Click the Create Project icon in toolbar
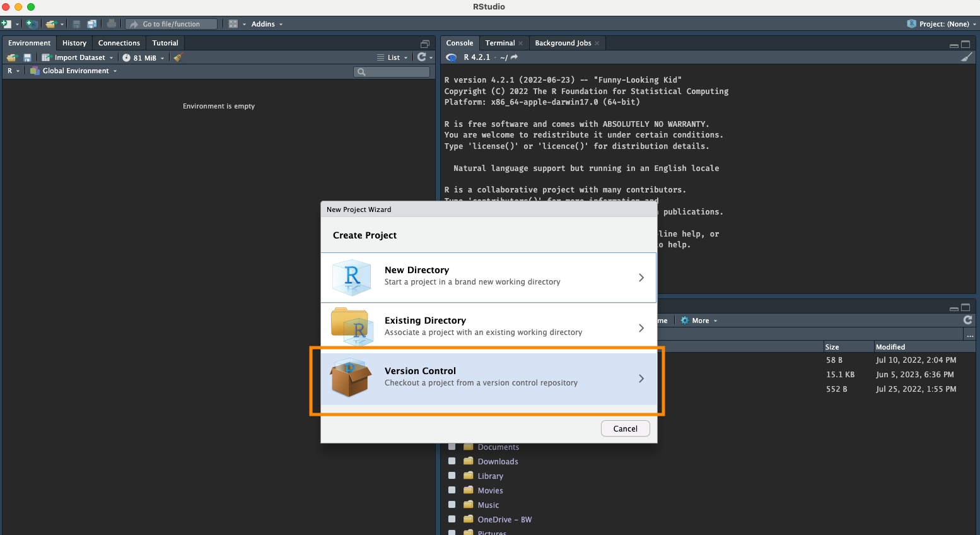This screenshot has width=980, height=535. [32, 24]
